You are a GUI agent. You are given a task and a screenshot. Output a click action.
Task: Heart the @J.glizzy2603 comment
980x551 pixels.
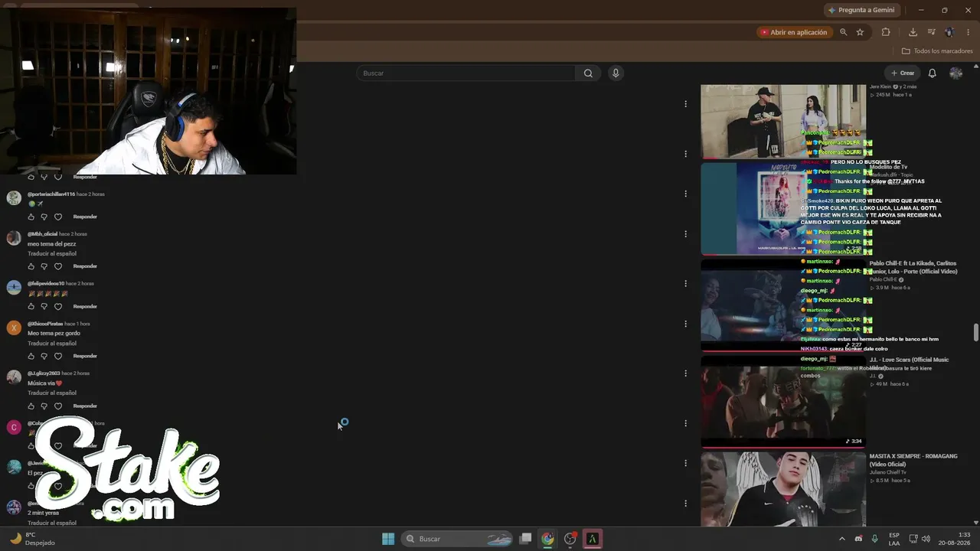tap(57, 406)
